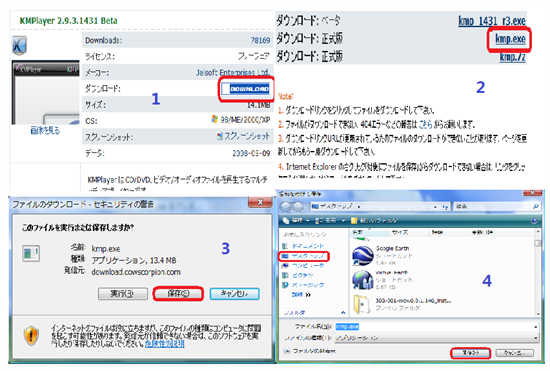
Task: Close the file download security warning dialog
Action: (x=260, y=202)
